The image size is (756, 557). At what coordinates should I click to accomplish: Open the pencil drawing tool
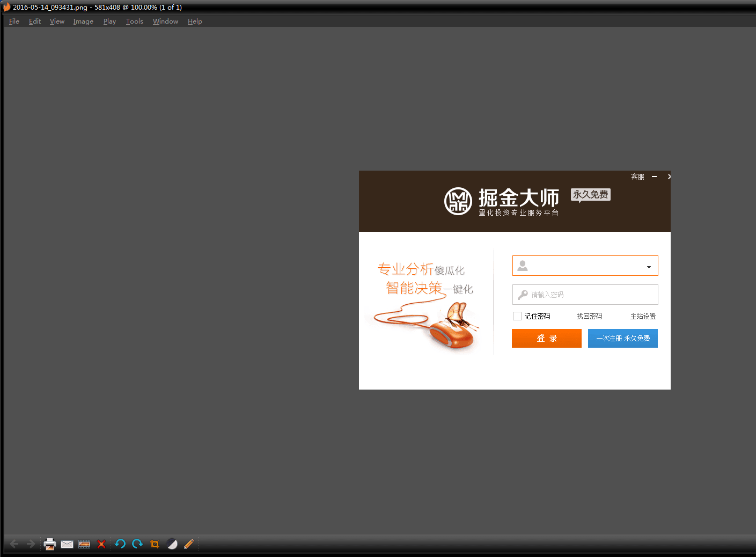tap(189, 544)
